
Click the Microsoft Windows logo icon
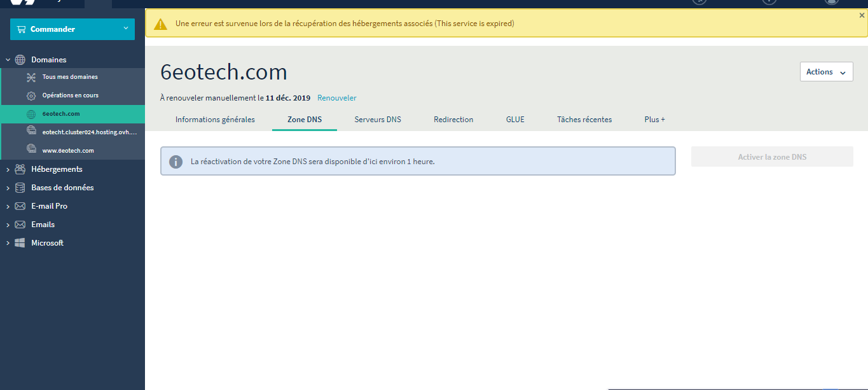click(20, 243)
